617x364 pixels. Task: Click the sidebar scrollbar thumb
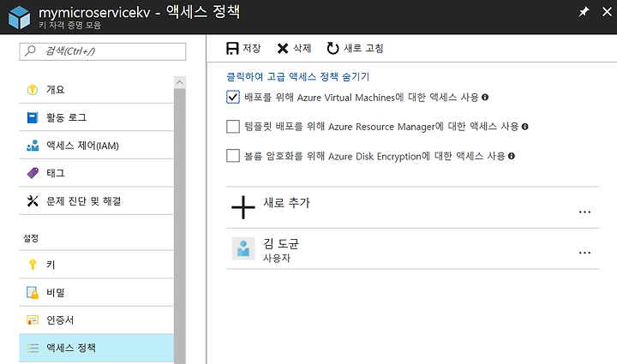(x=180, y=226)
